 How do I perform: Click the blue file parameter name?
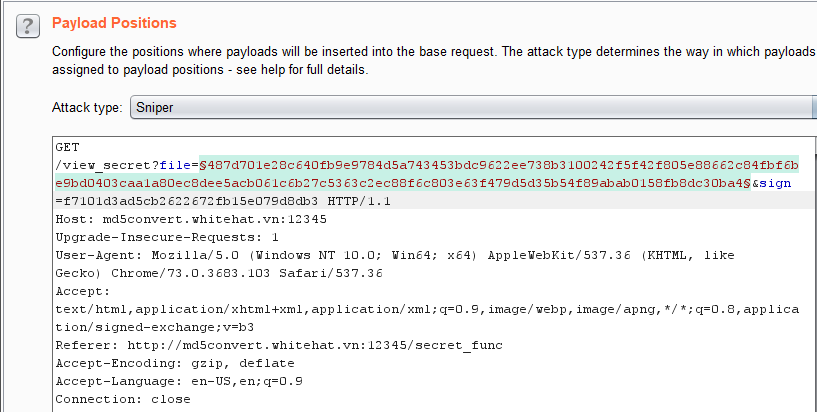(x=175, y=166)
